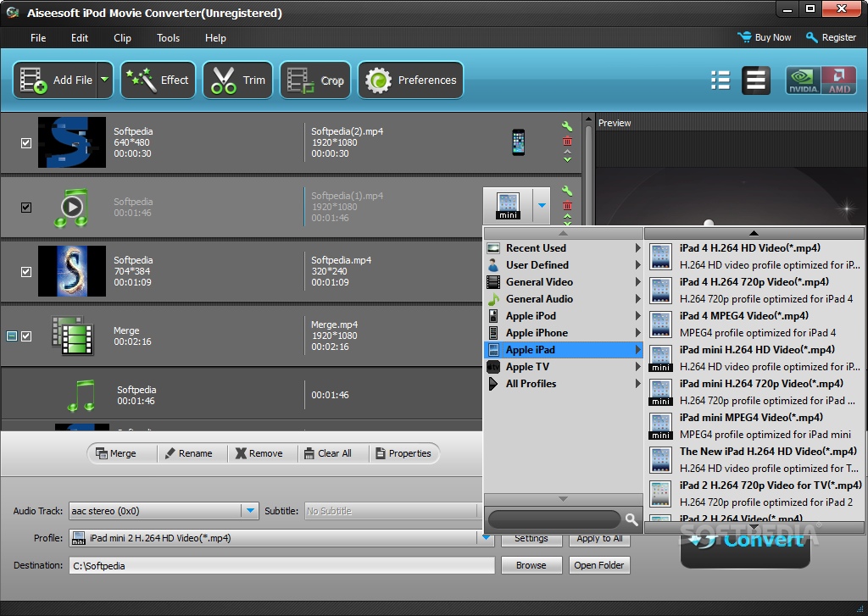Viewport: 868px width, 616px height.
Task: Open the Clip menu
Action: point(122,37)
